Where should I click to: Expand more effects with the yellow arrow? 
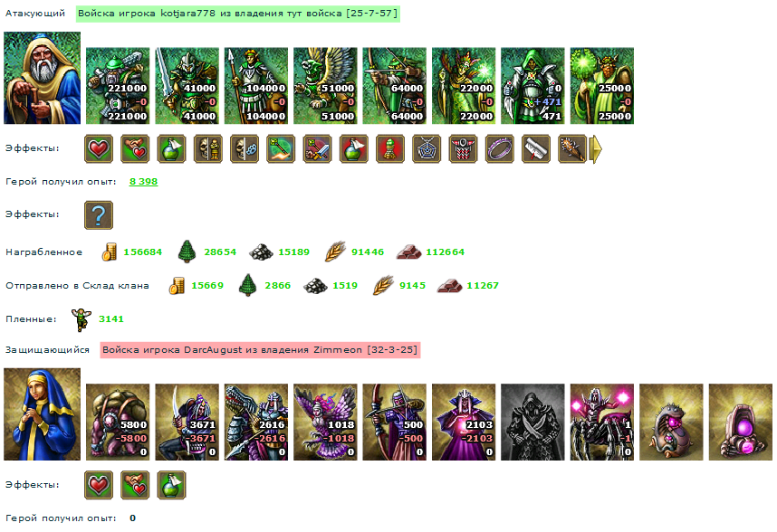596,148
